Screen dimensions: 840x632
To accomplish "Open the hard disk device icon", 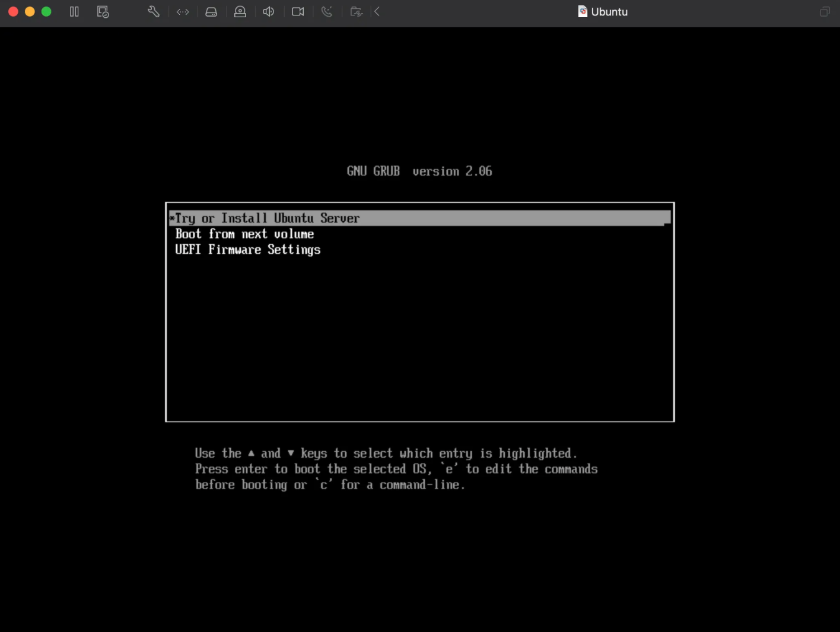I will click(211, 12).
